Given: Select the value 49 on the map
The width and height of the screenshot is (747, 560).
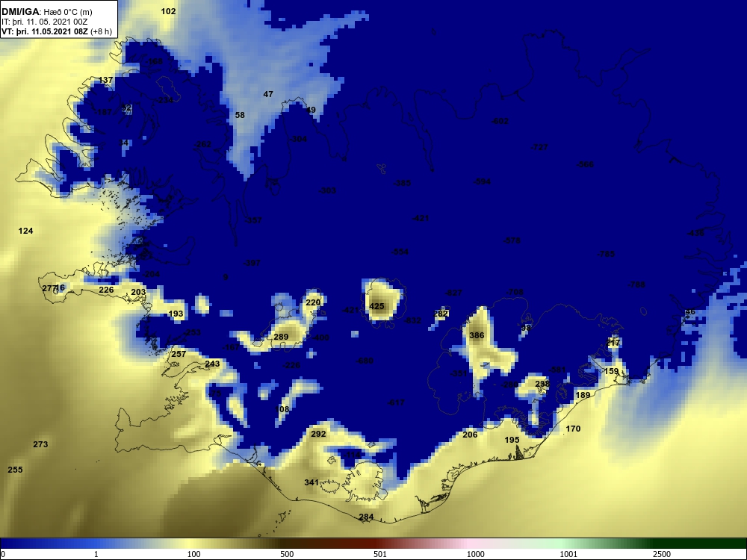Looking at the screenshot, I should 311,110.
